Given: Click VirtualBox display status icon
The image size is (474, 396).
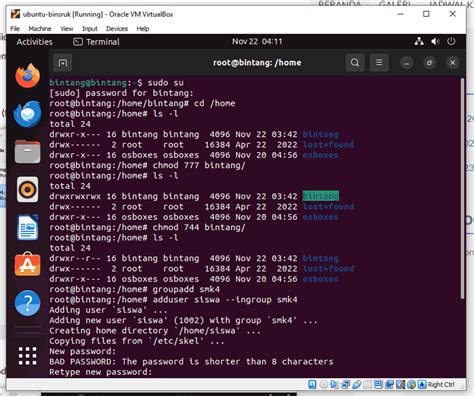Looking at the screenshot, I should (x=379, y=384).
